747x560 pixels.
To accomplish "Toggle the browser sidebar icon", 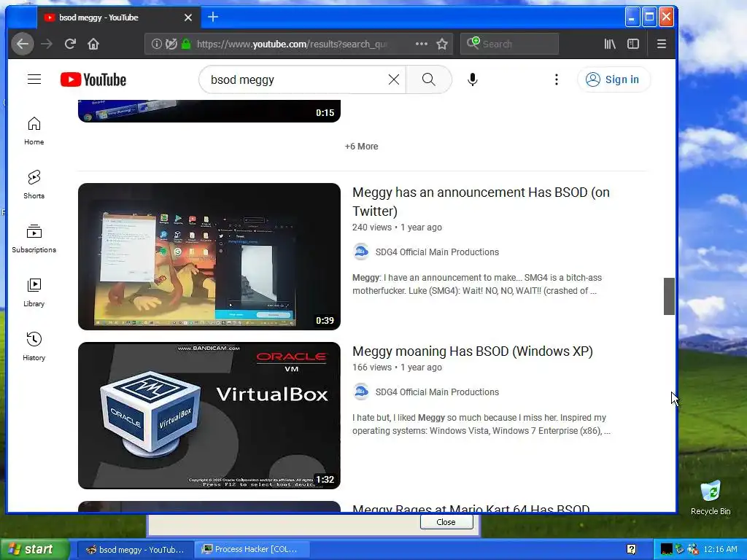I will (633, 44).
